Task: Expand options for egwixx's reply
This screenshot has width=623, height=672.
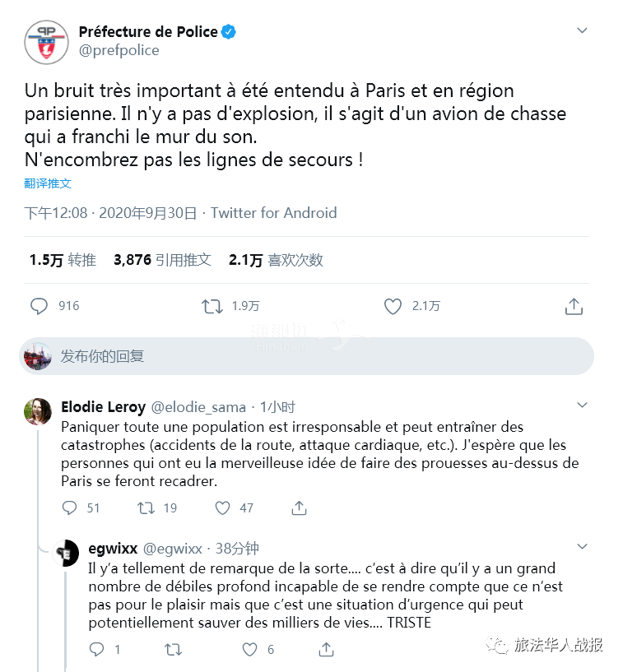Action: tap(582, 546)
